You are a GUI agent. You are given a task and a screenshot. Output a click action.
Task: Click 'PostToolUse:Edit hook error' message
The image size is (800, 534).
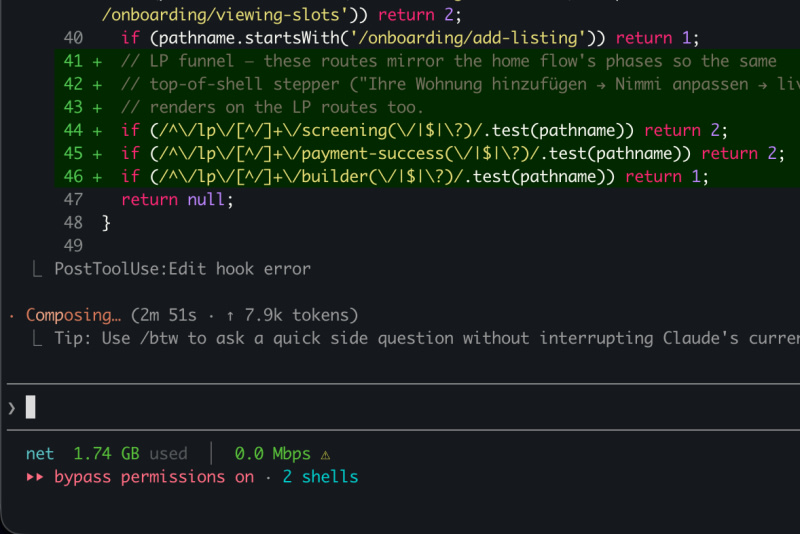tap(182, 269)
